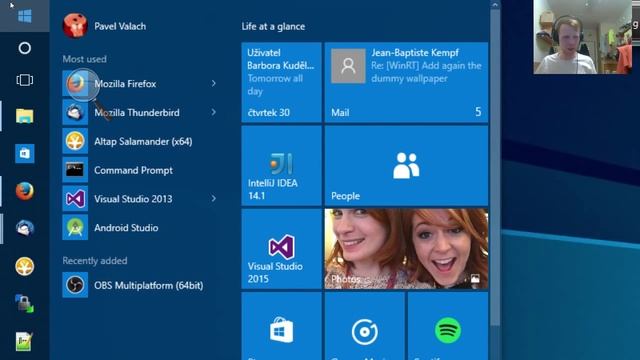Launch Android Studio
The image size is (640, 360).
coord(140,228)
